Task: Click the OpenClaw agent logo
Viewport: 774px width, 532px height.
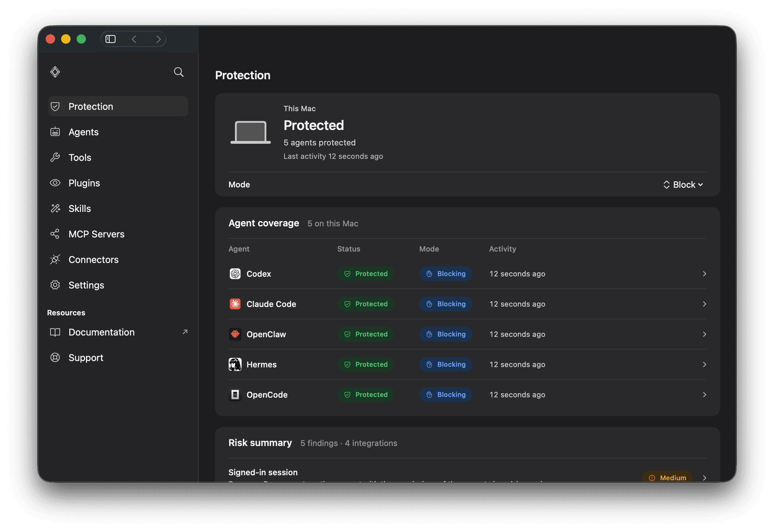Action: click(x=235, y=334)
